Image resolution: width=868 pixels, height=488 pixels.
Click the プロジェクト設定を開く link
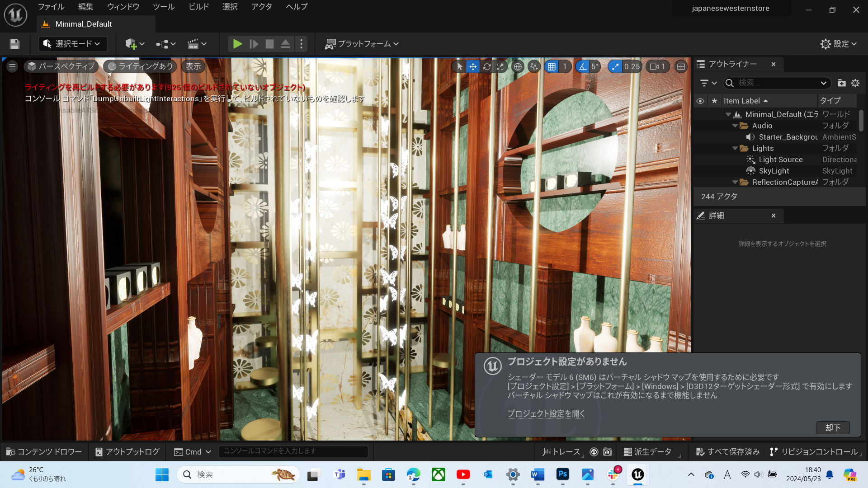[546, 413]
